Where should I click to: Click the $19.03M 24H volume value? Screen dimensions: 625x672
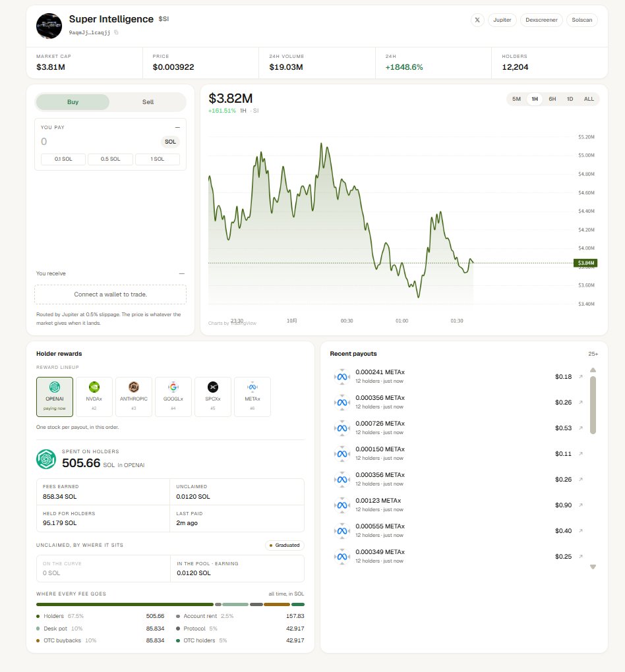(x=285, y=67)
